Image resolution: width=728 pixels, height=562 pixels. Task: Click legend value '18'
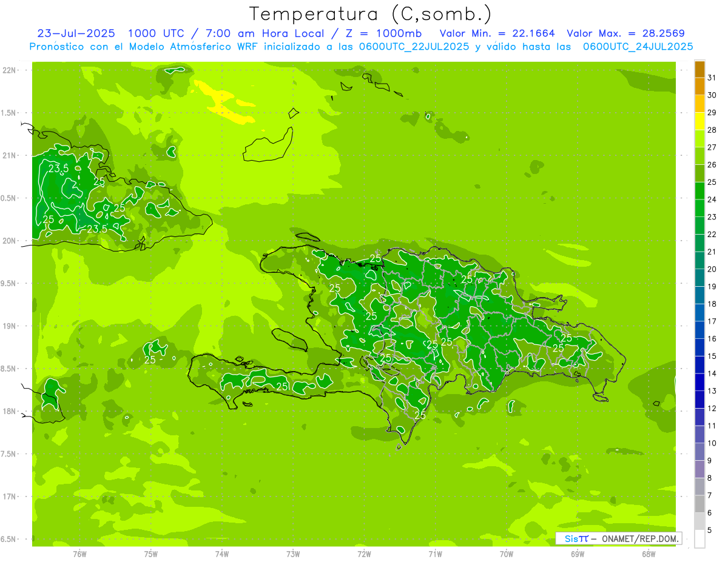click(x=712, y=304)
